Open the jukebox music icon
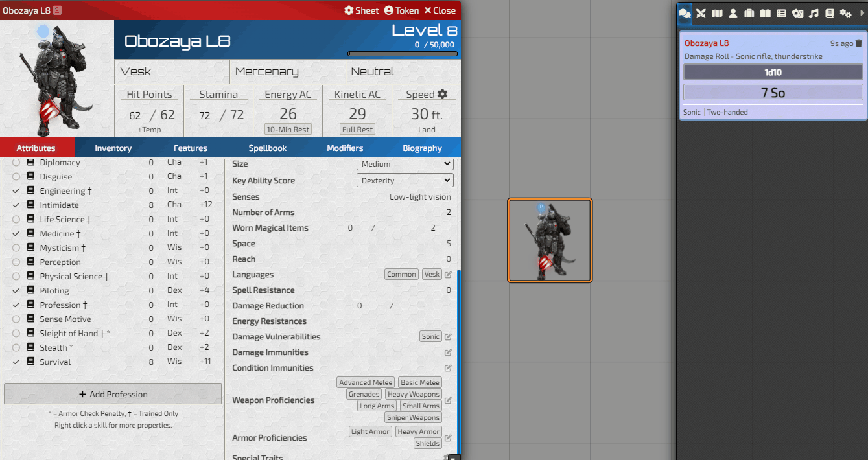This screenshot has width=868, height=460. coord(814,13)
